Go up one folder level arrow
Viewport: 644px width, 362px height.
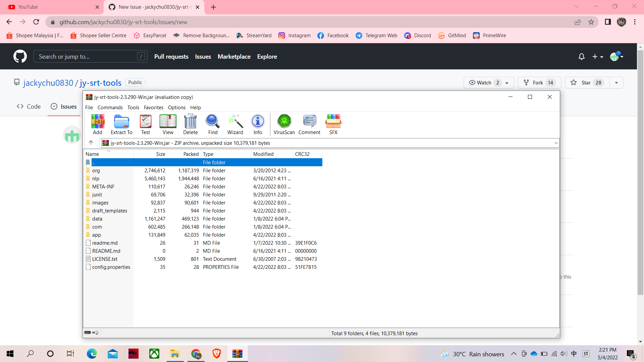91,143
